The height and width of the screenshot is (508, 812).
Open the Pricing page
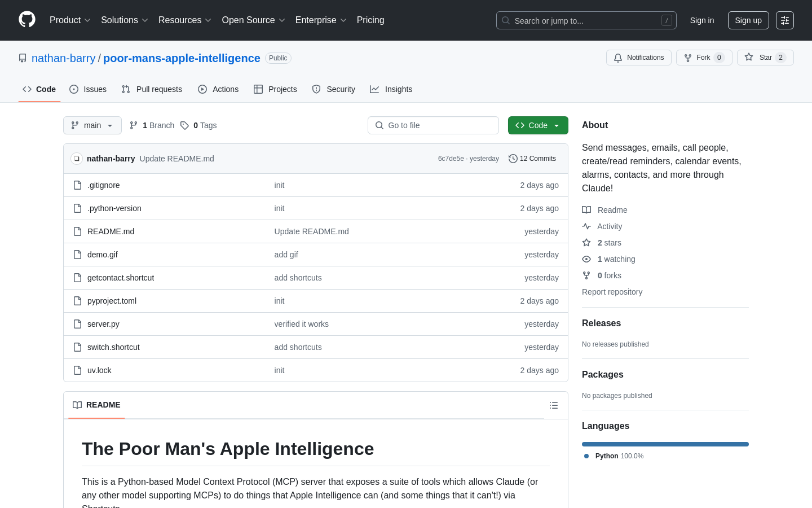[x=370, y=20]
